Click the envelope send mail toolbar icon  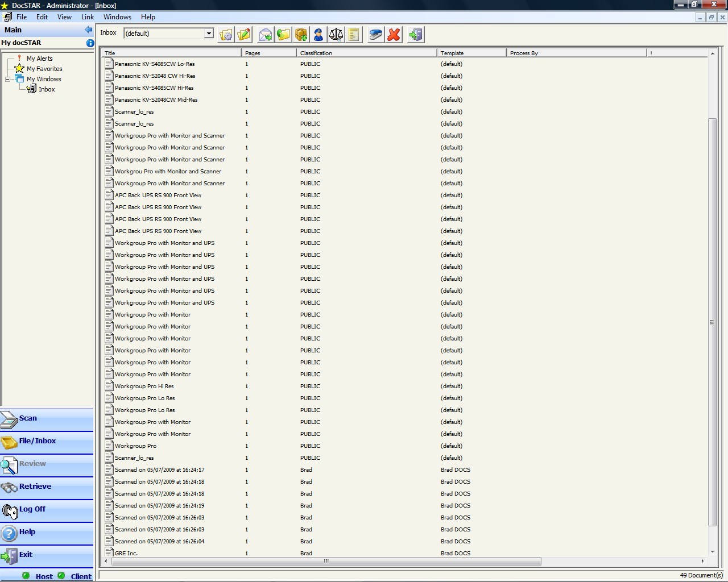pyautogui.click(x=266, y=35)
